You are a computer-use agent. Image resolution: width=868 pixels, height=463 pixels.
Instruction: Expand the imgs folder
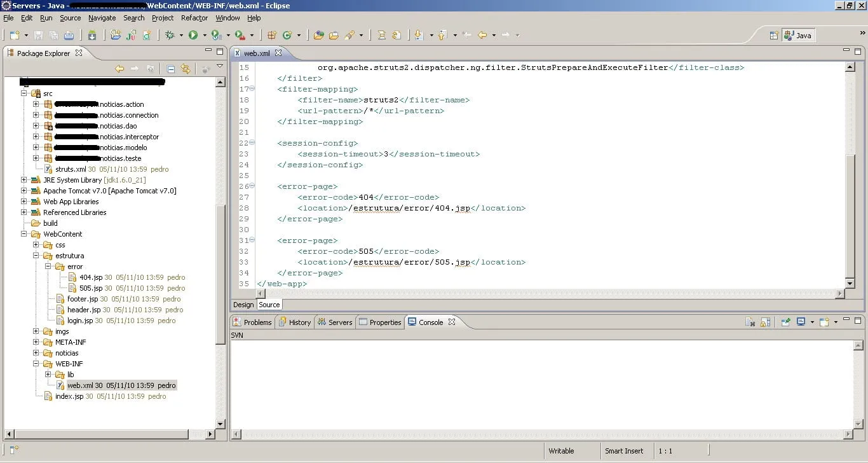click(36, 331)
